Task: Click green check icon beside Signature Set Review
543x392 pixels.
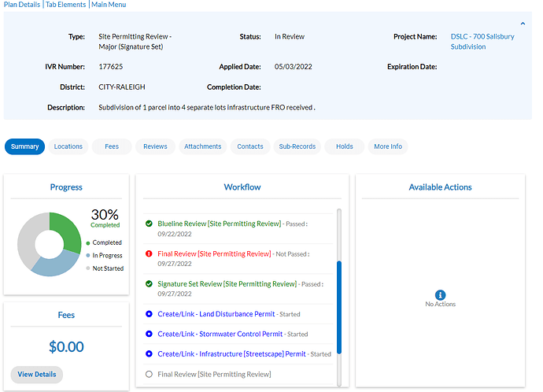Action: click(x=149, y=283)
